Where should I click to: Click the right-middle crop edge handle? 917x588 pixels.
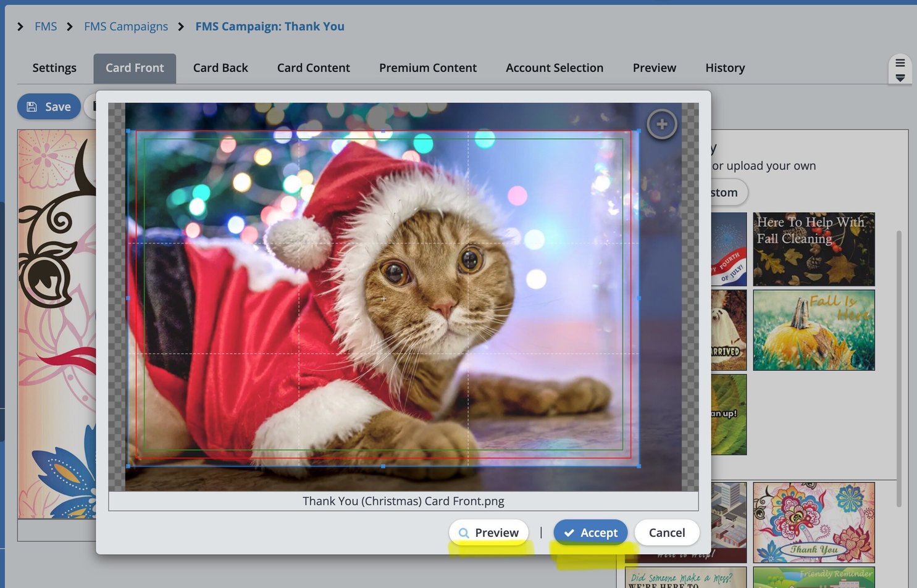pos(639,298)
